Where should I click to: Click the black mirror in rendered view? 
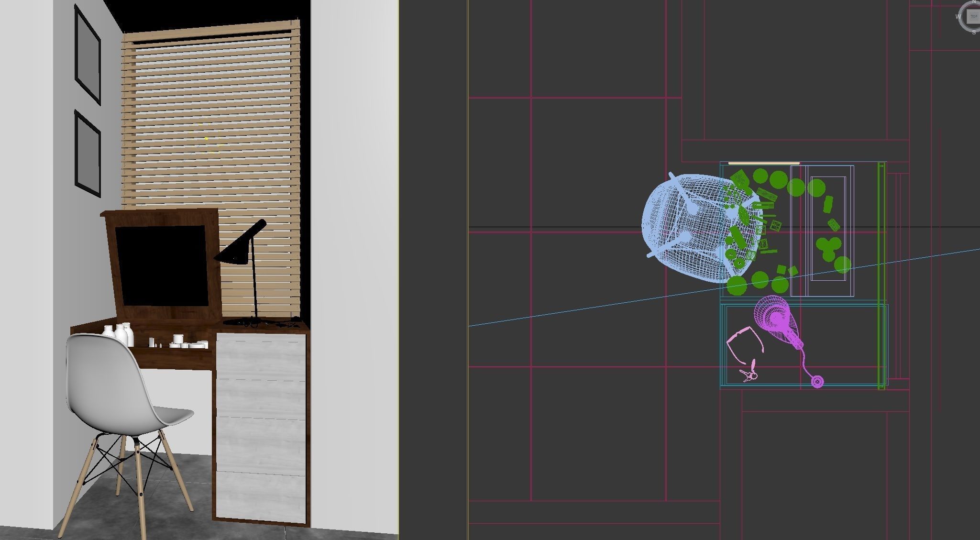(162, 265)
